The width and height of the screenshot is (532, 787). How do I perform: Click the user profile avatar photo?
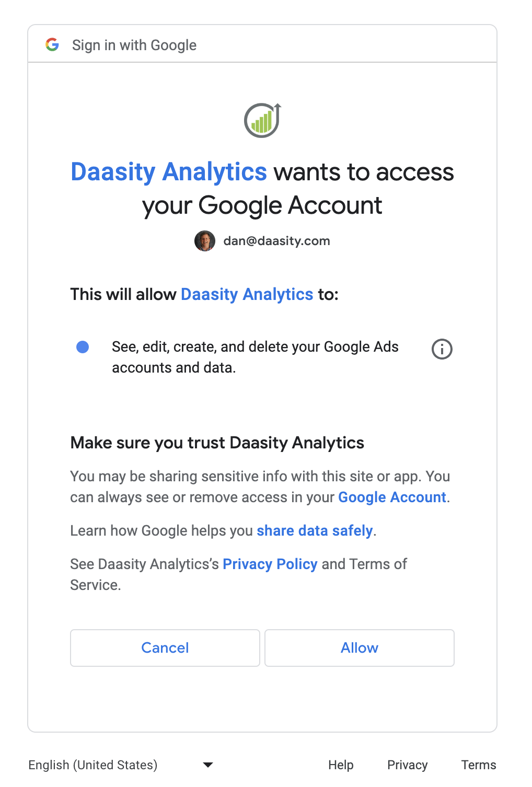[x=205, y=241]
